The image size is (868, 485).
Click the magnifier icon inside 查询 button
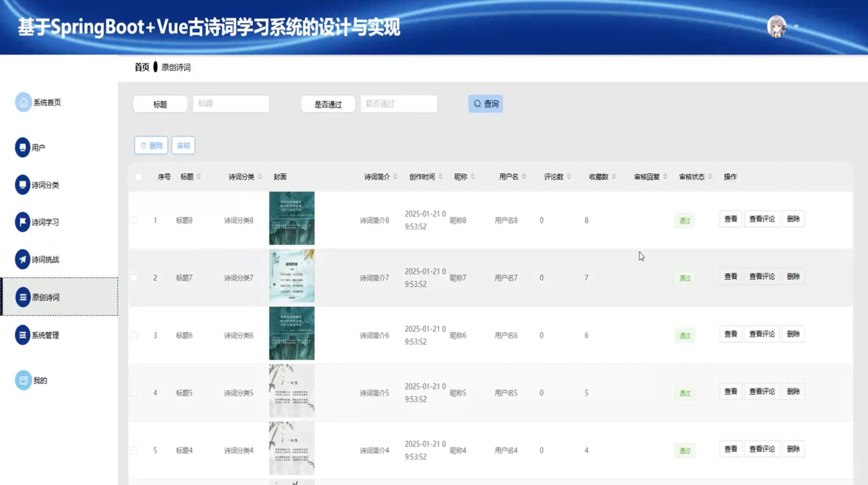point(477,103)
